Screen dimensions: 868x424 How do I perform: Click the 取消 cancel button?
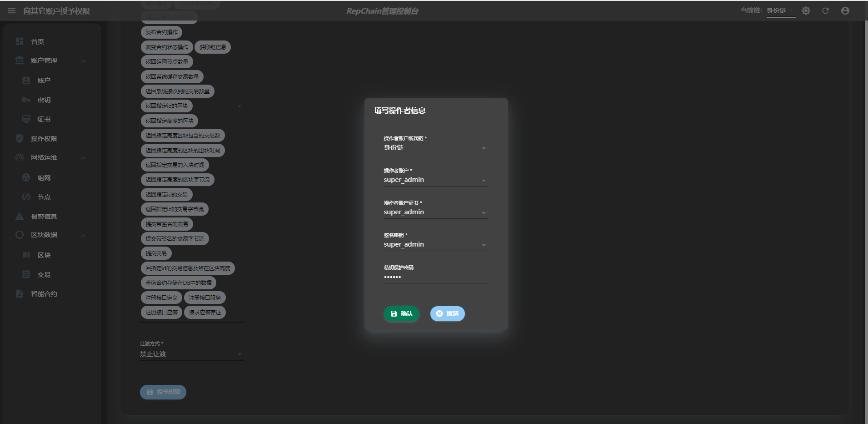coord(448,313)
